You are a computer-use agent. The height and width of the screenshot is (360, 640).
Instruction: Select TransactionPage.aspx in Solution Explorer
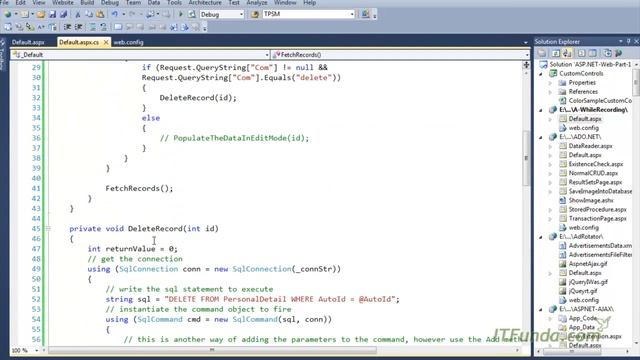(598, 218)
